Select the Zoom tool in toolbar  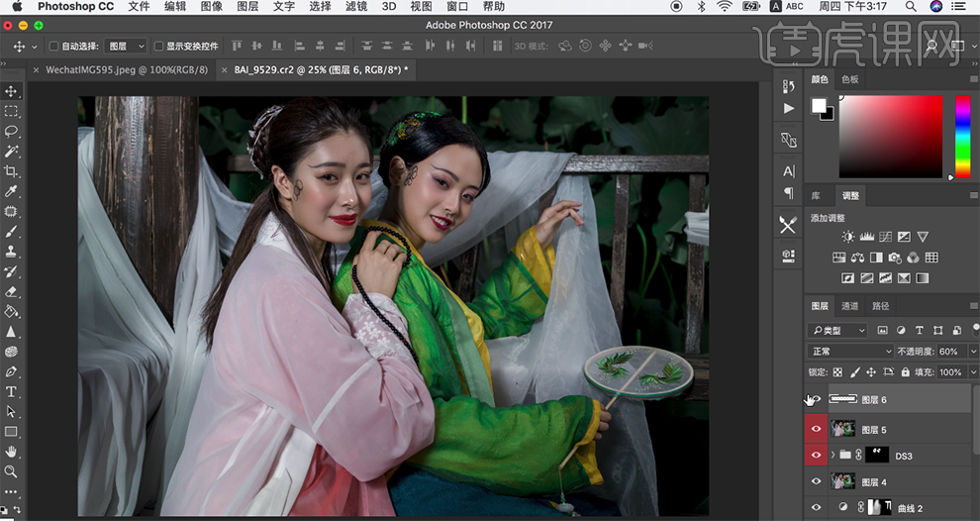click(11, 471)
